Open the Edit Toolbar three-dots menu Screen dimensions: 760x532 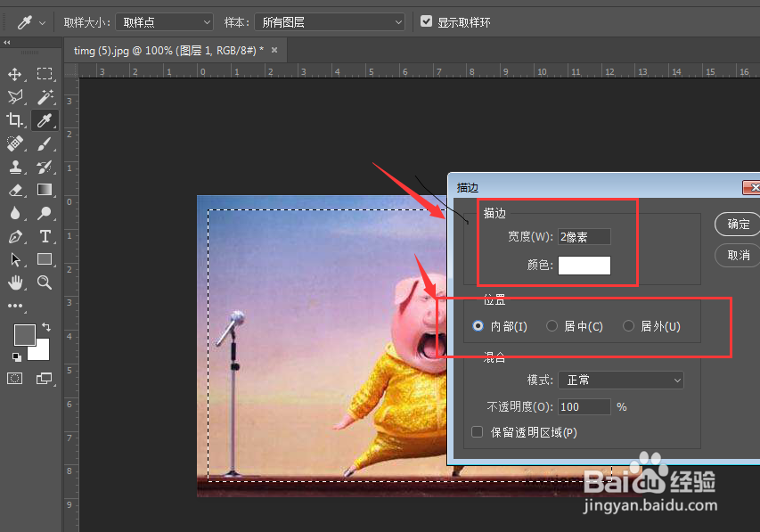coord(15,306)
